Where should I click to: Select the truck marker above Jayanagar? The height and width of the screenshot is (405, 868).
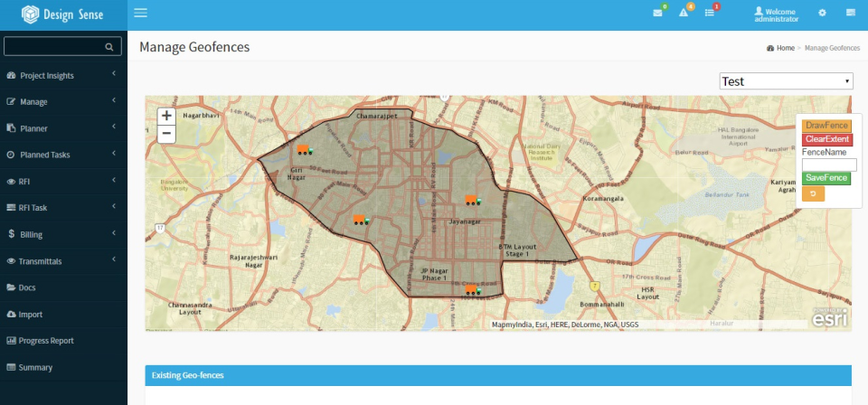point(473,201)
